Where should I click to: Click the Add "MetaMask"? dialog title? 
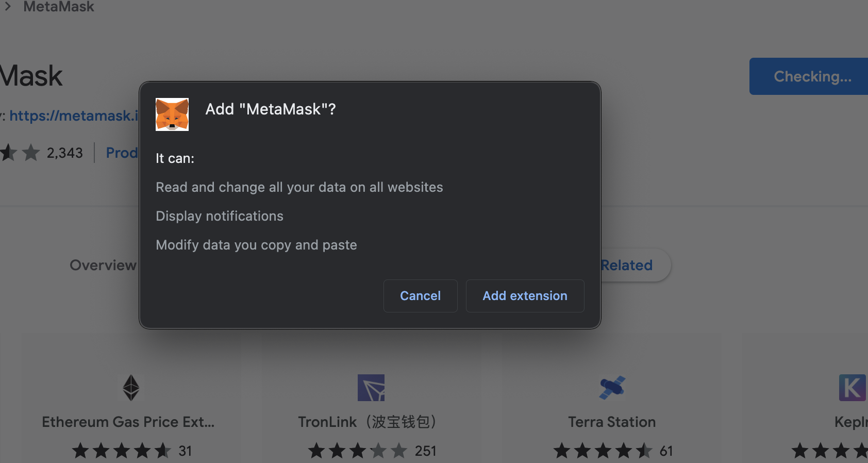271,109
